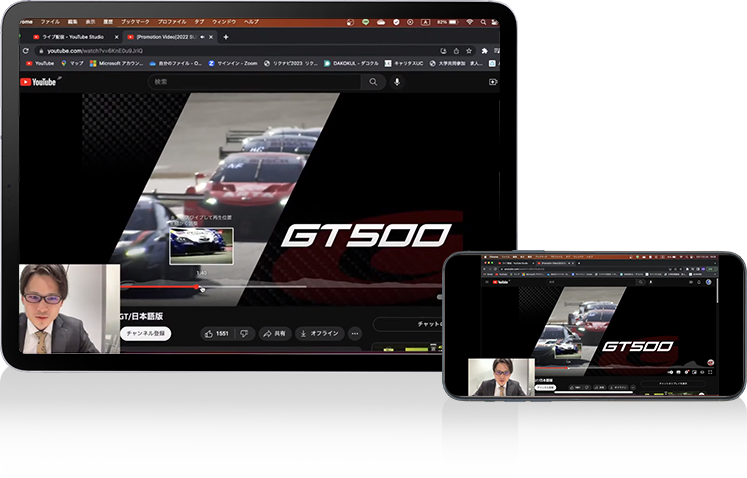Click the share icon in the address bar
The image size is (747, 478).
pos(456,51)
